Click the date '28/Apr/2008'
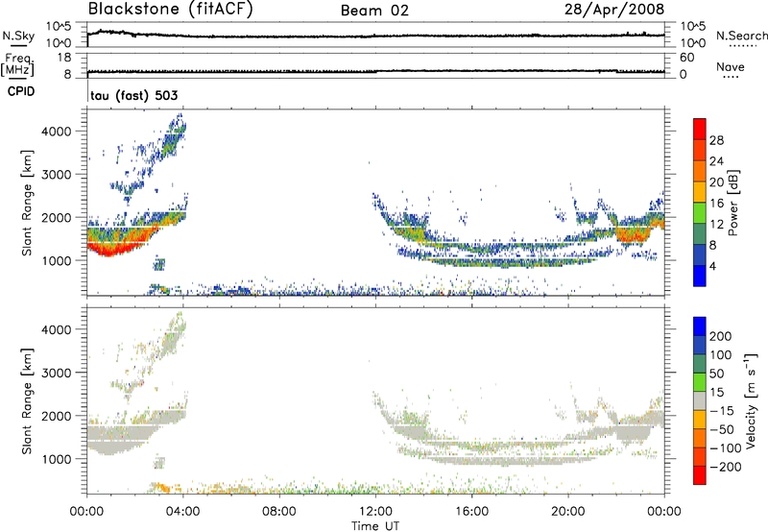The height and width of the screenshot is (532, 768). pyautogui.click(x=614, y=10)
